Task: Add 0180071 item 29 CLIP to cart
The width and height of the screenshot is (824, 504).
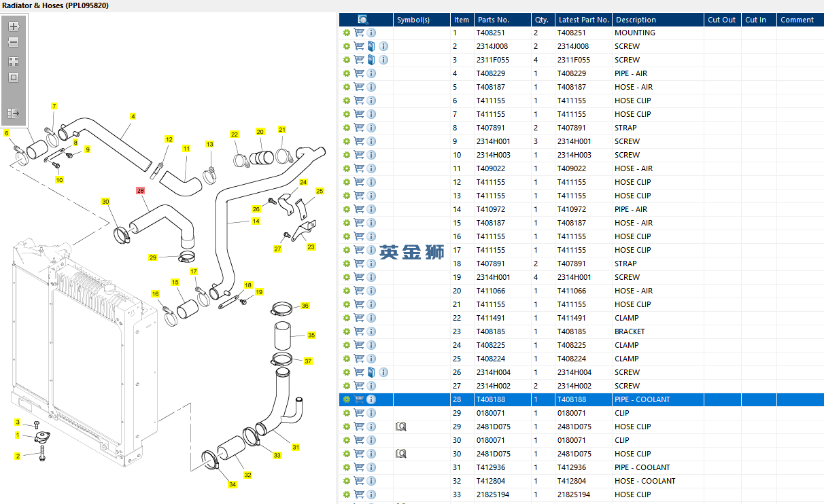Action: (x=359, y=413)
